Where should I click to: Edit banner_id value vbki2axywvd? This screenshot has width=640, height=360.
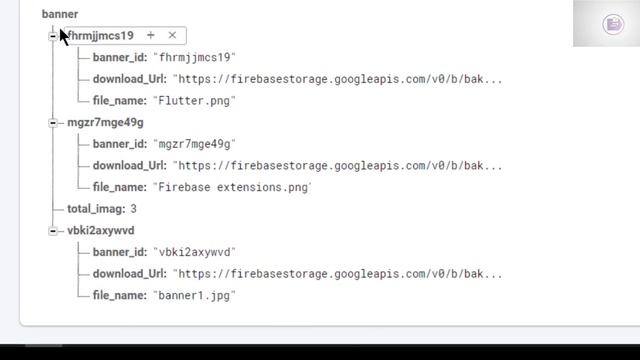pos(194,252)
